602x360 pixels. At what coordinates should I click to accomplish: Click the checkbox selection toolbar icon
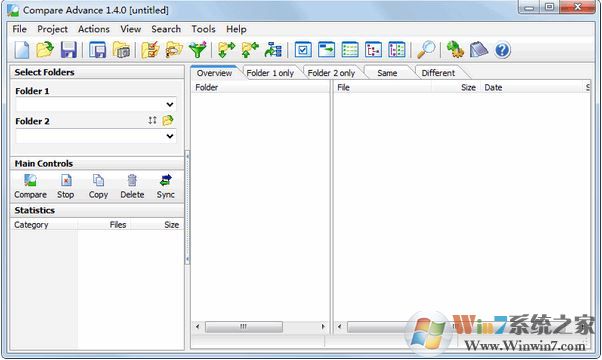303,50
